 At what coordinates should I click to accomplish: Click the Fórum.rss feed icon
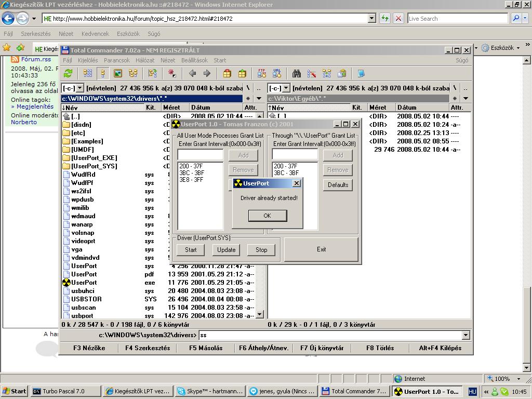[15, 59]
